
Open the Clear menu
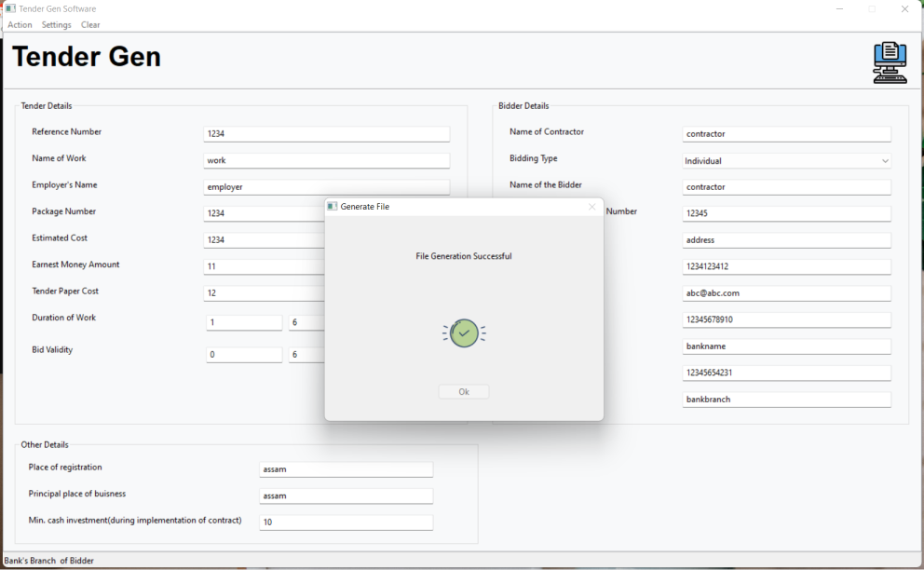pos(90,25)
